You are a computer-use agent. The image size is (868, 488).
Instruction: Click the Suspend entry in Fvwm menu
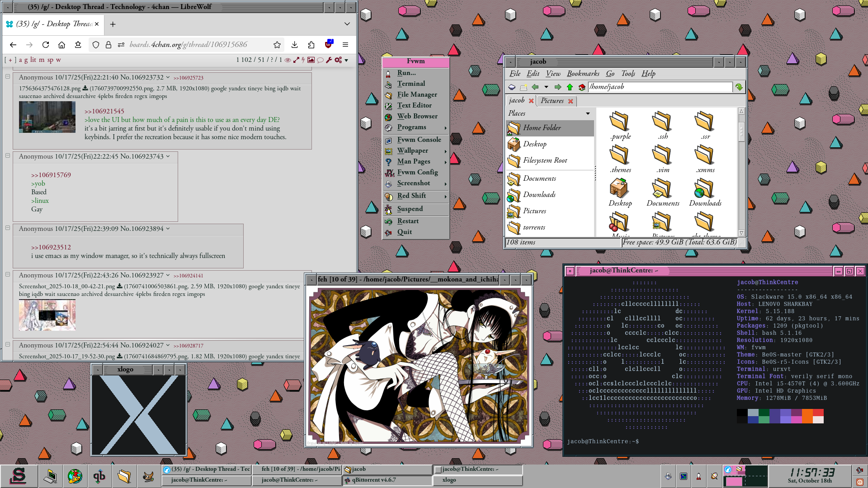pos(410,209)
